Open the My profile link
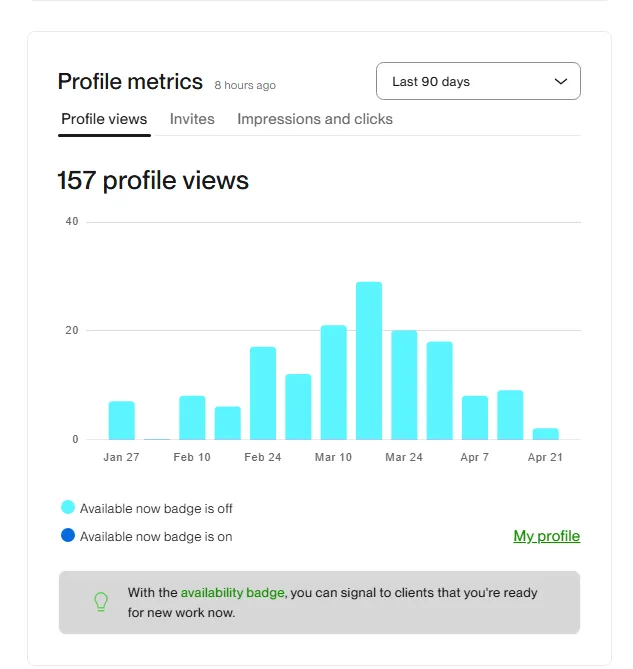 click(546, 536)
